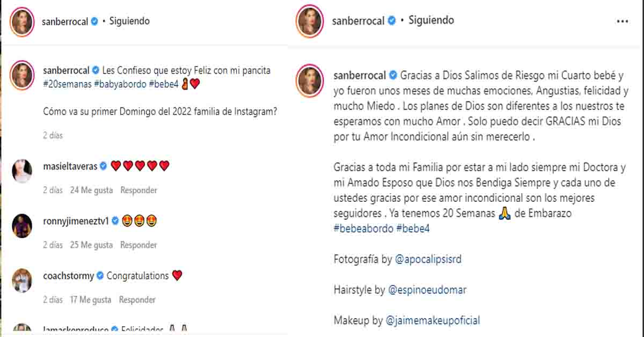Open the three-dot more options menu

click(x=622, y=21)
